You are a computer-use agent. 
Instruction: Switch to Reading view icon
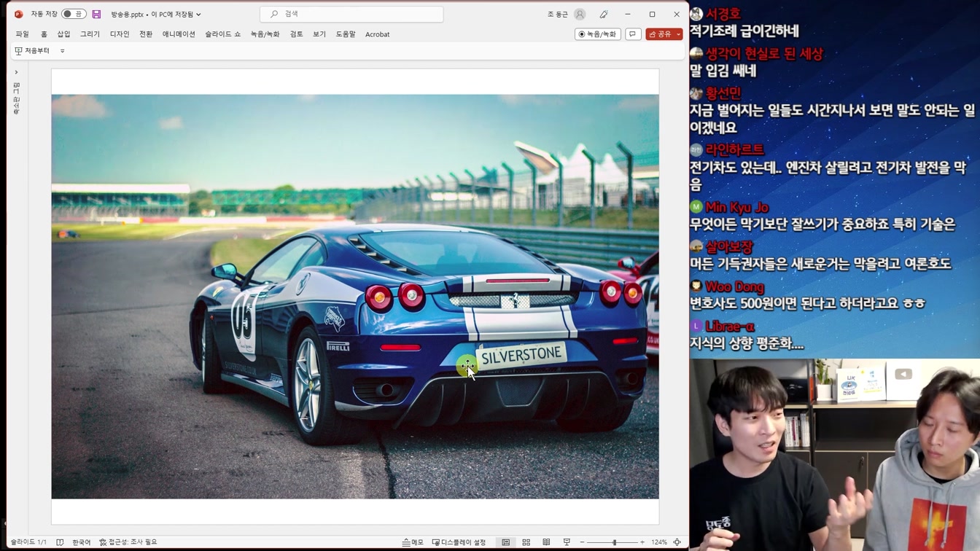pyautogui.click(x=546, y=542)
